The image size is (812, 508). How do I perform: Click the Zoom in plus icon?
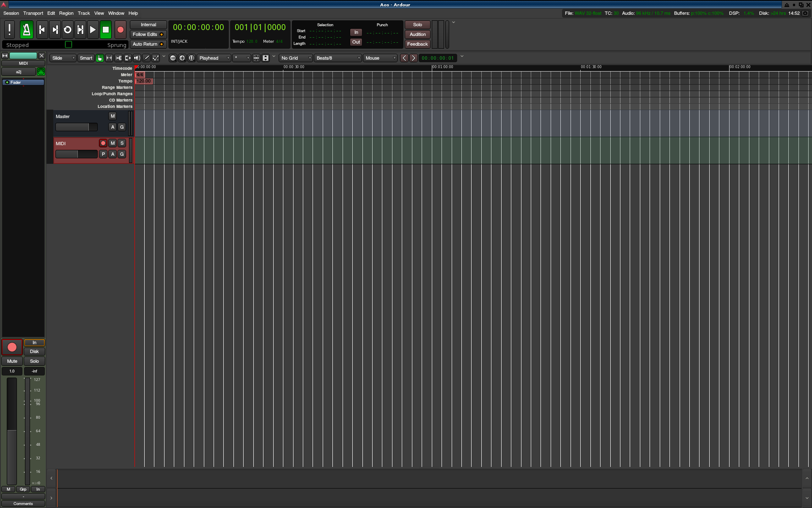click(x=182, y=58)
